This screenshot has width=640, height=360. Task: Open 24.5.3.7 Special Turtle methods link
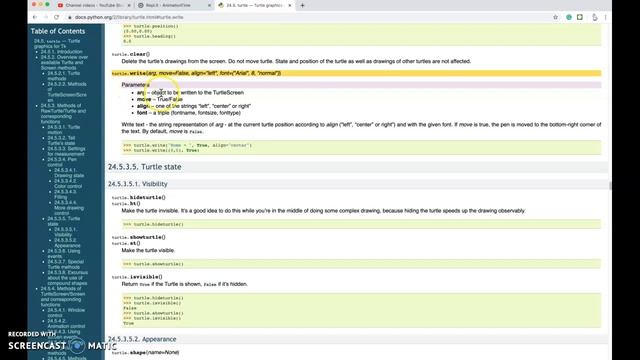[x=65, y=264]
